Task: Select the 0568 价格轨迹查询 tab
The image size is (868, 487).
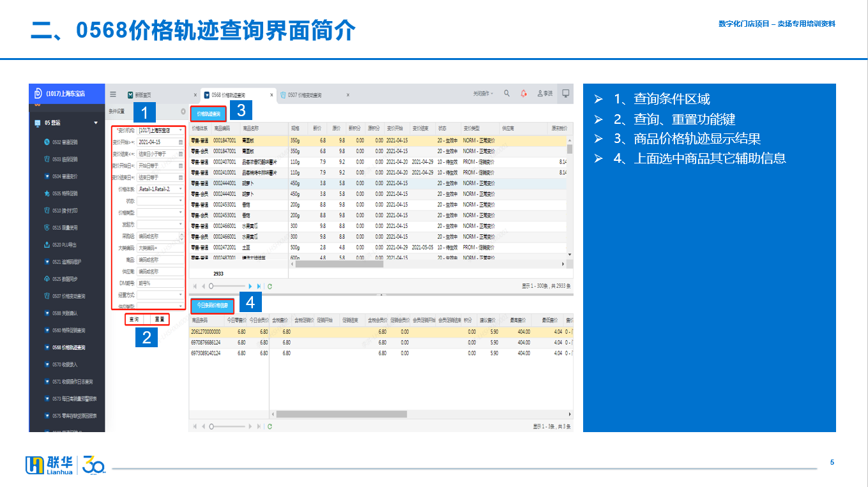Action: pos(228,94)
